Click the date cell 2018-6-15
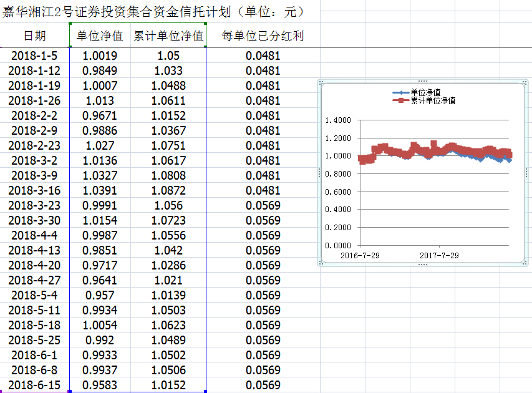 point(34,385)
